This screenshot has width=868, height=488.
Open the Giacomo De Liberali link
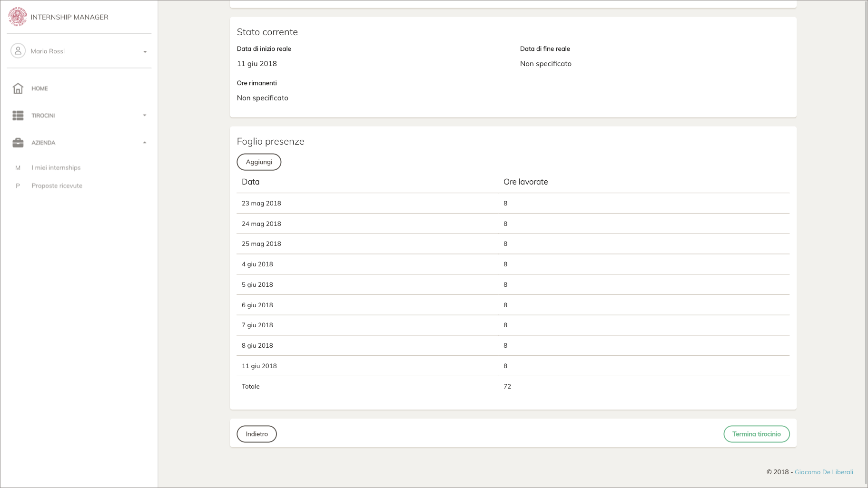tap(824, 472)
